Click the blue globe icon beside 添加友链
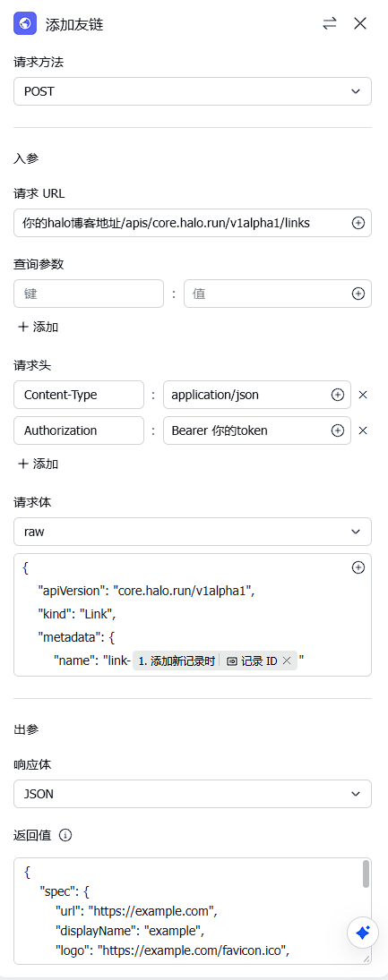The image size is (388, 980). coord(26,24)
